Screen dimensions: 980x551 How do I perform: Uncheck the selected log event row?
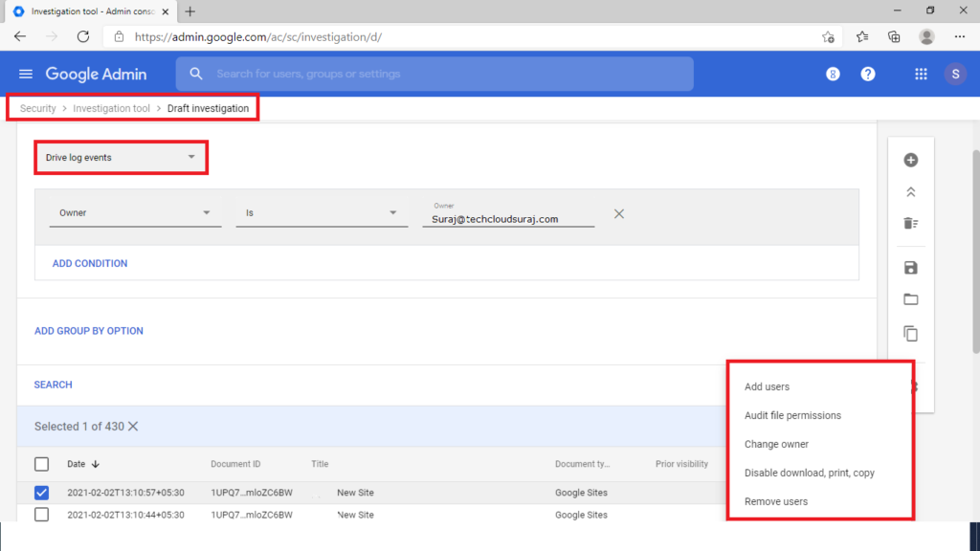click(41, 493)
